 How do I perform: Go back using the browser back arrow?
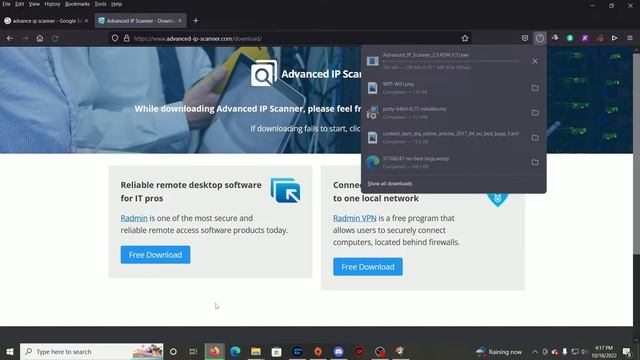(x=10, y=38)
